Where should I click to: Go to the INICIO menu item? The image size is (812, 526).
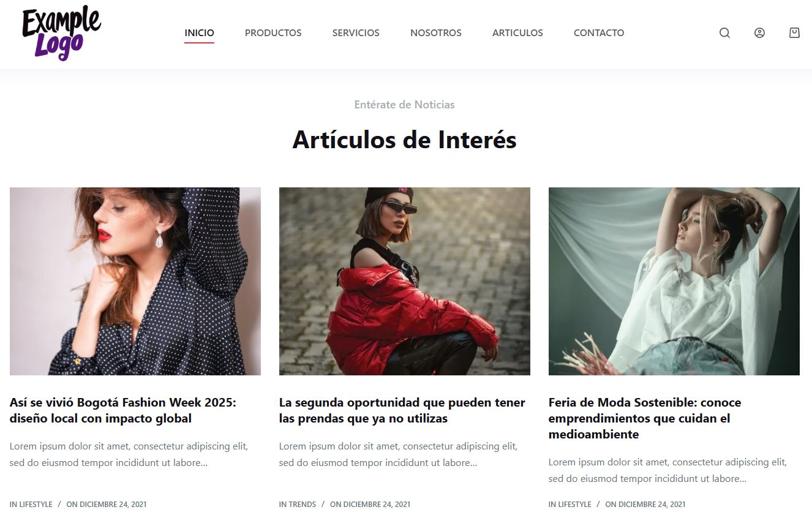[200, 33]
